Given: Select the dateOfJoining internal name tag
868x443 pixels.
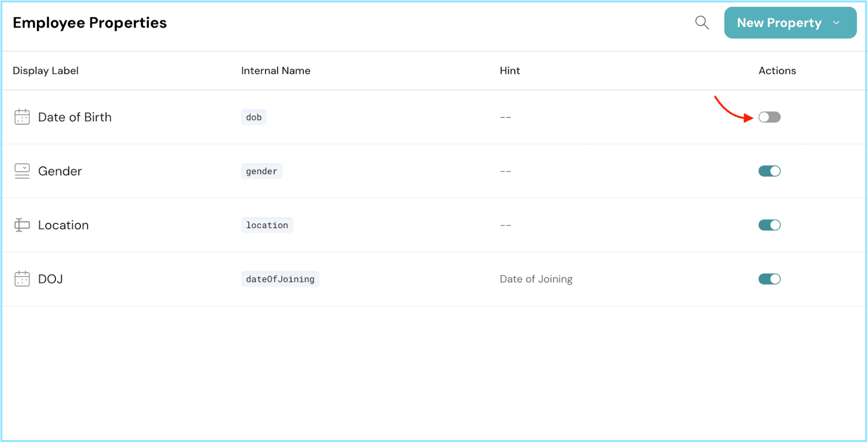Looking at the screenshot, I should (x=280, y=279).
